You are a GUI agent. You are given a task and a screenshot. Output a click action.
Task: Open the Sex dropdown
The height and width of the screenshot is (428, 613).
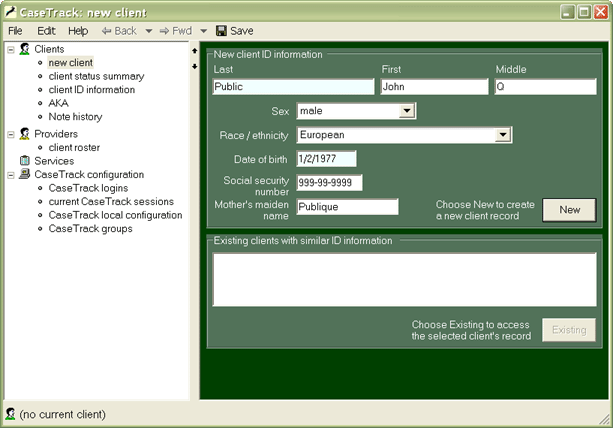coord(407,111)
